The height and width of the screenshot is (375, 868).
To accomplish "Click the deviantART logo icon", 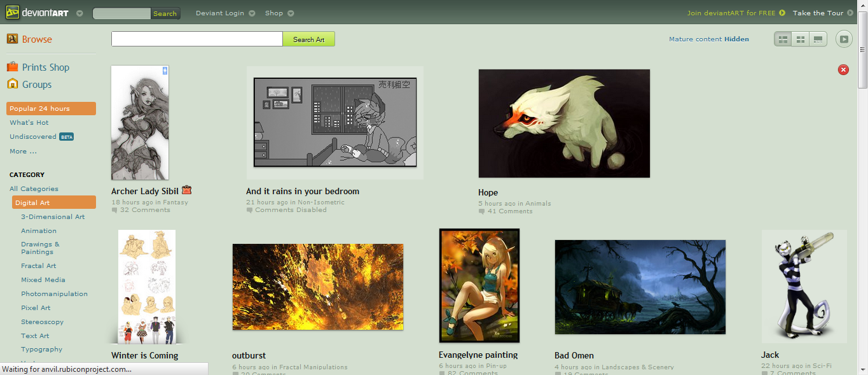I will tap(12, 13).
